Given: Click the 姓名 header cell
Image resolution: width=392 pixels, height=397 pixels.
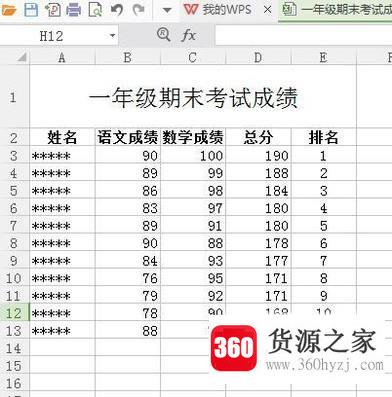Looking at the screenshot, I should click(62, 137).
